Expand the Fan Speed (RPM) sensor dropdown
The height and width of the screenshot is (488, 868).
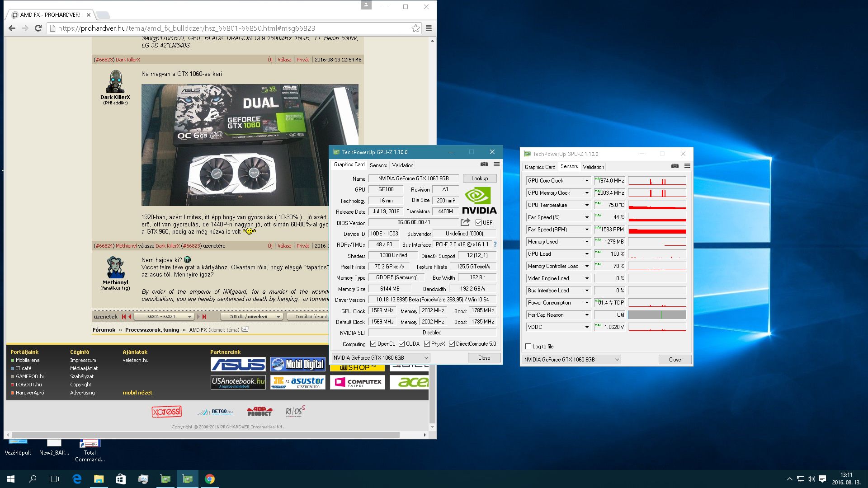(x=587, y=230)
